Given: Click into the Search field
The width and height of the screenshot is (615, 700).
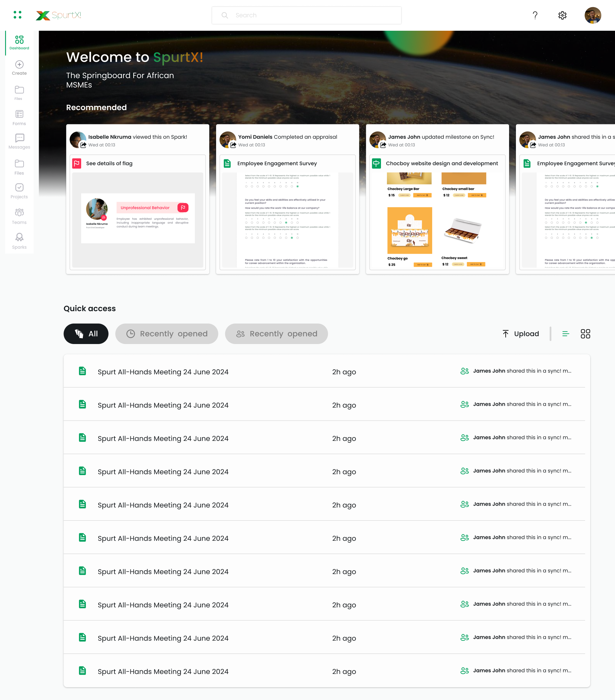Looking at the screenshot, I should coord(306,15).
